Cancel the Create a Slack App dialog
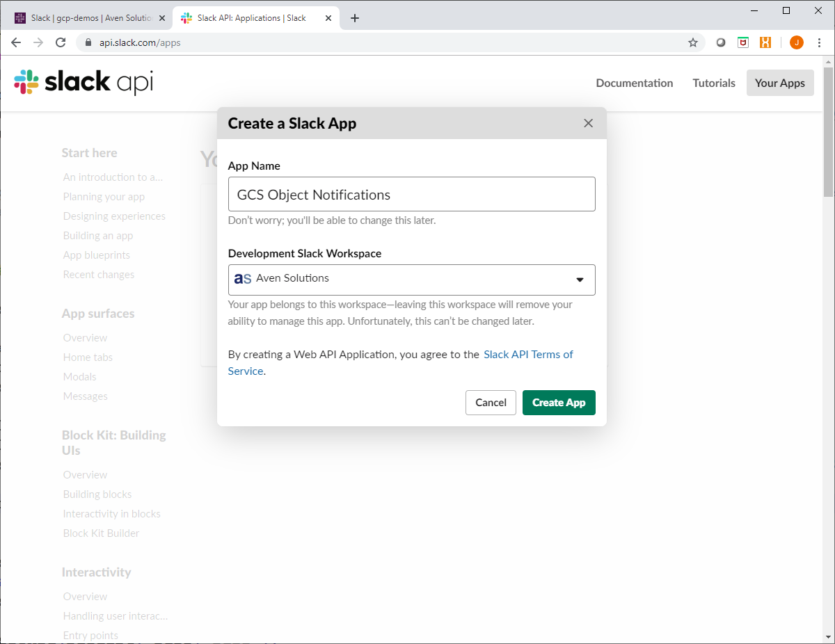 pyautogui.click(x=491, y=403)
